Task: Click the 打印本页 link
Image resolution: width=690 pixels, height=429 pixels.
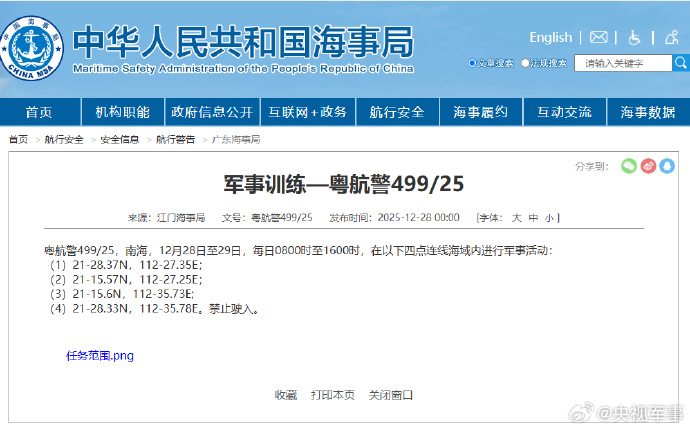Action: click(x=332, y=395)
